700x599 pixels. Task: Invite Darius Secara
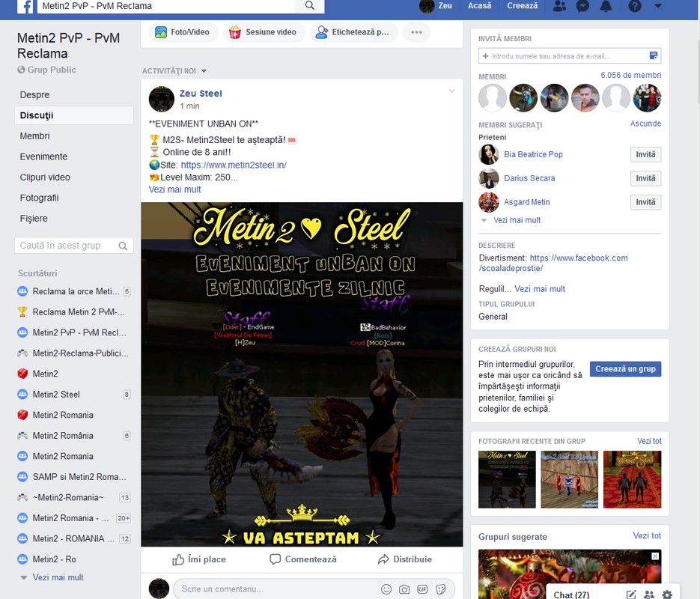[645, 178]
